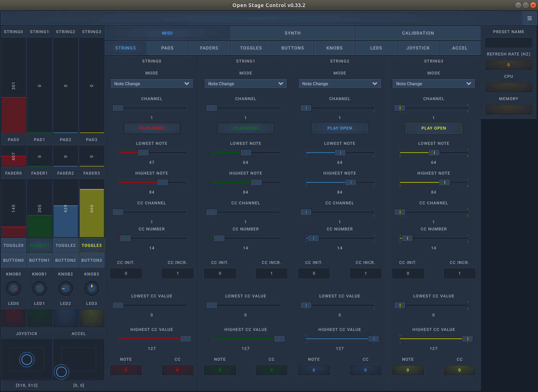The width and height of the screenshot is (538, 392).
Task: Toggle the green TOGGLE1 switch
Action: pyautogui.click(x=39, y=245)
